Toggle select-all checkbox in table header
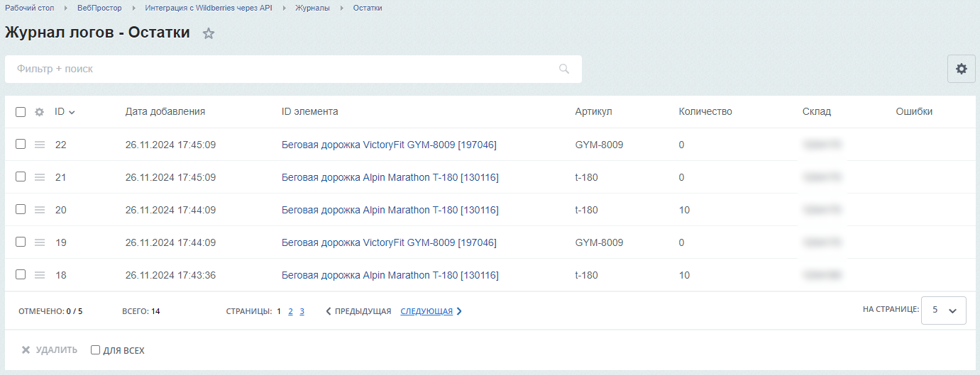Image resolution: width=980 pixels, height=375 pixels. 21,112
